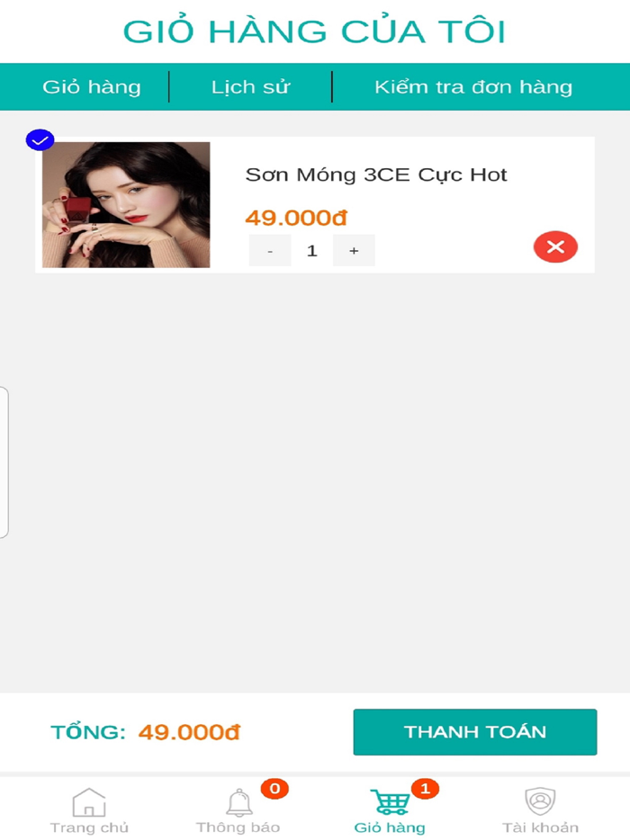Click the blue checkmark on the cart item
This screenshot has height=840, width=630.
38,139
